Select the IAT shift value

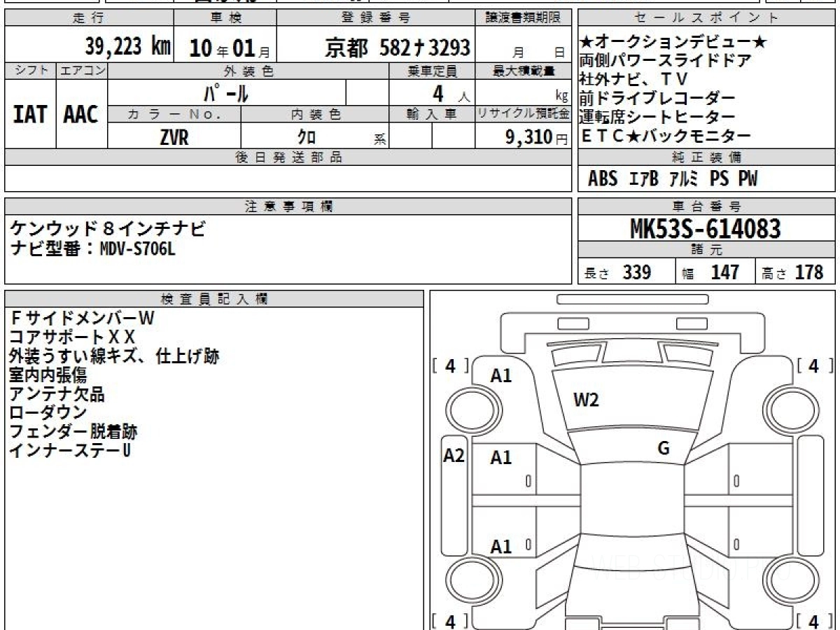pos(30,114)
